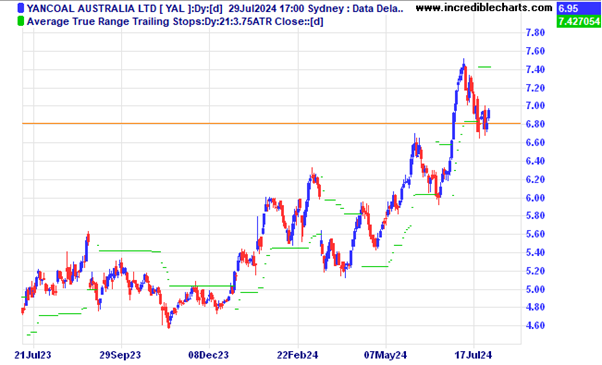The width and height of the screenshot is (602, 365).
Task: Click the 6.60 price axis label
Action: 535,142
